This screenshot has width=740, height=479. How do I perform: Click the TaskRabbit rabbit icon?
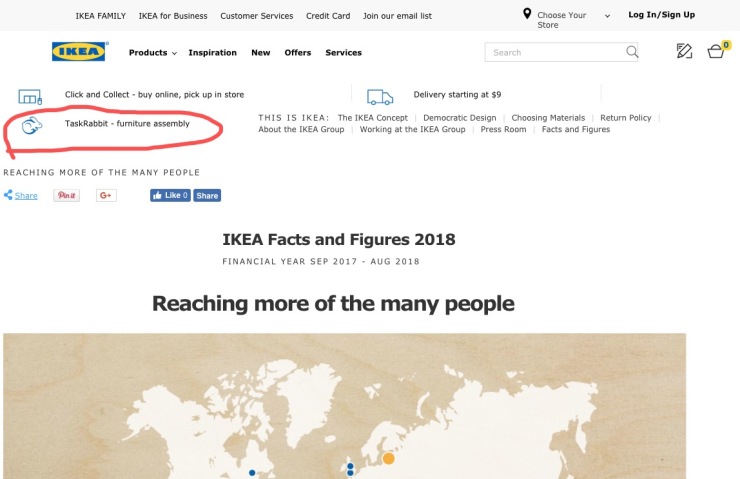pyautogui.click(x=32, y=126)
